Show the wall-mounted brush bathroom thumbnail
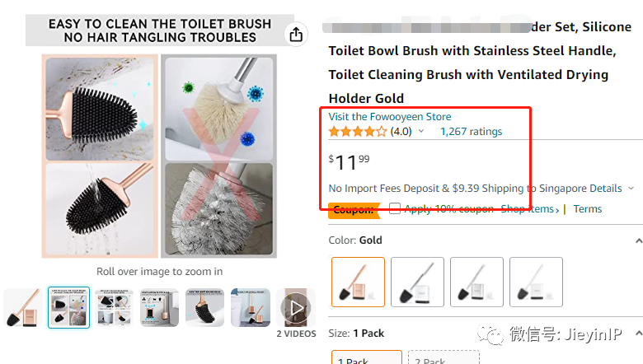 pos(250,308)
